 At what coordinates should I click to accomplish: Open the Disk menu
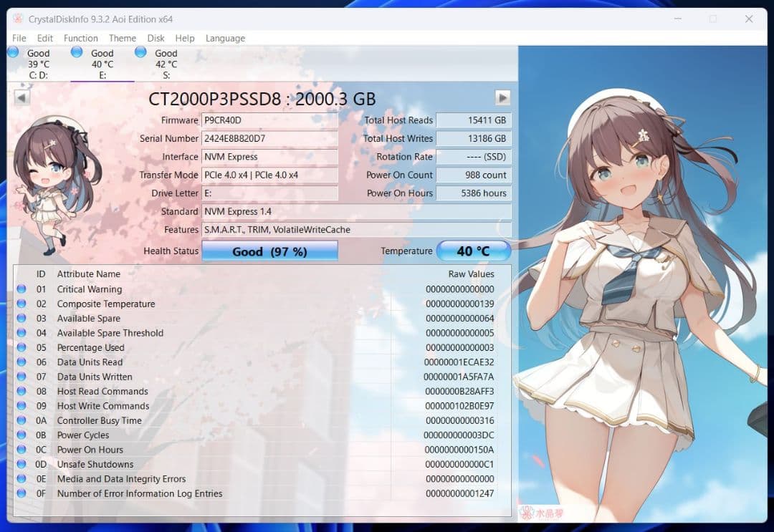coord(156,38)
